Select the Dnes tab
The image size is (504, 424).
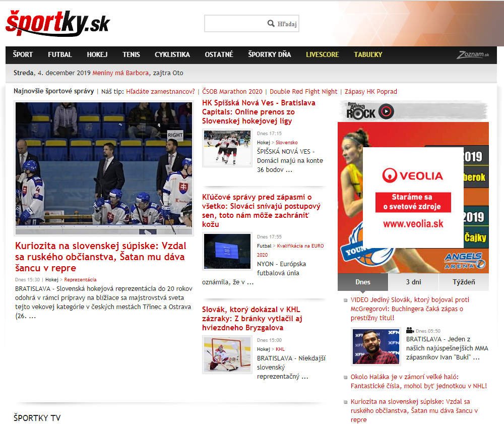[362, 282]
